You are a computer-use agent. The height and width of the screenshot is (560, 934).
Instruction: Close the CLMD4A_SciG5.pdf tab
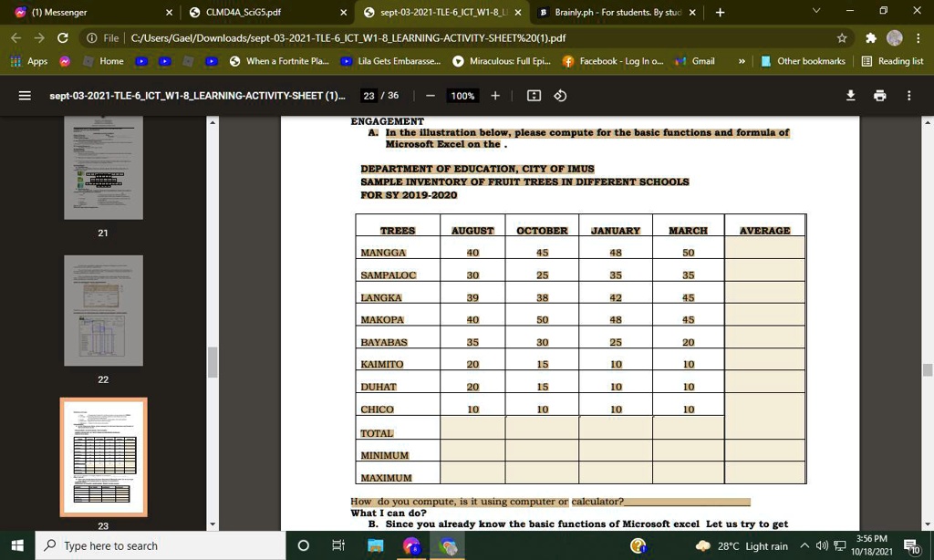coord(343,12)
